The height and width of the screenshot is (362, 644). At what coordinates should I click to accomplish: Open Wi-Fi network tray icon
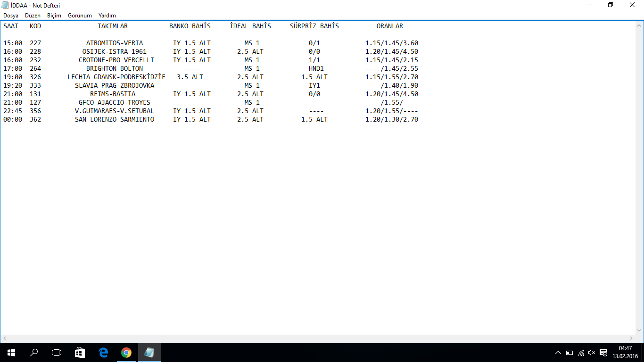point(581,353)
